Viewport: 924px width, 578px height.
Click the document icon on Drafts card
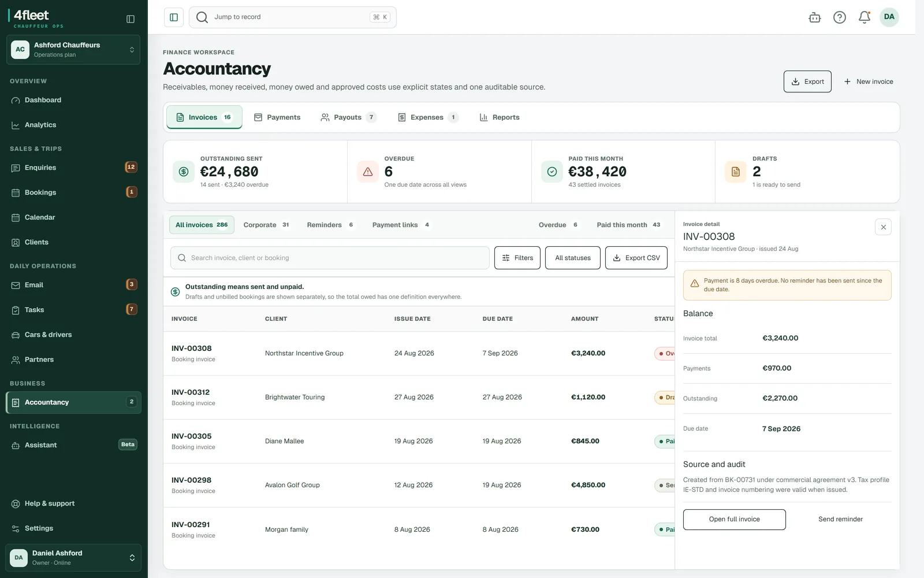pos(736,172)
